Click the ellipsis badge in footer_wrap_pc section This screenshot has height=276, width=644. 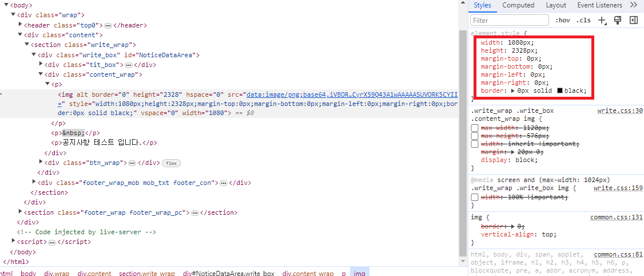(x=194, y=213)
